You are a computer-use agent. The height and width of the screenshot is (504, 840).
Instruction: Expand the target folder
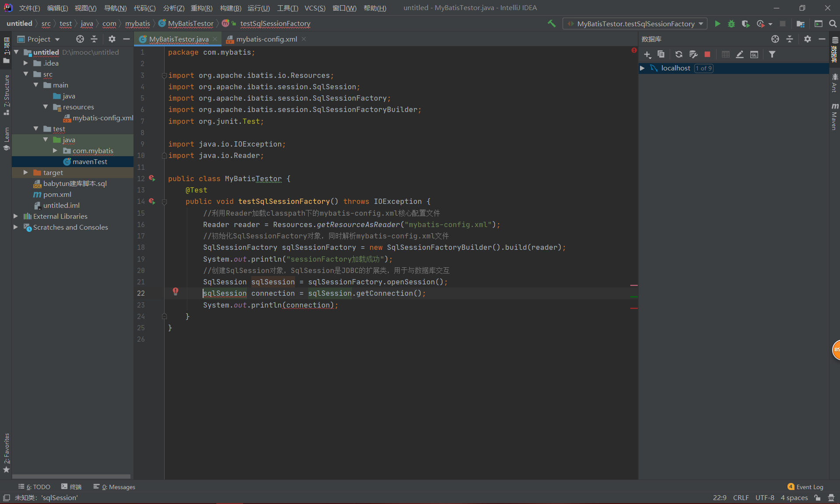click(x=25, y=172)
